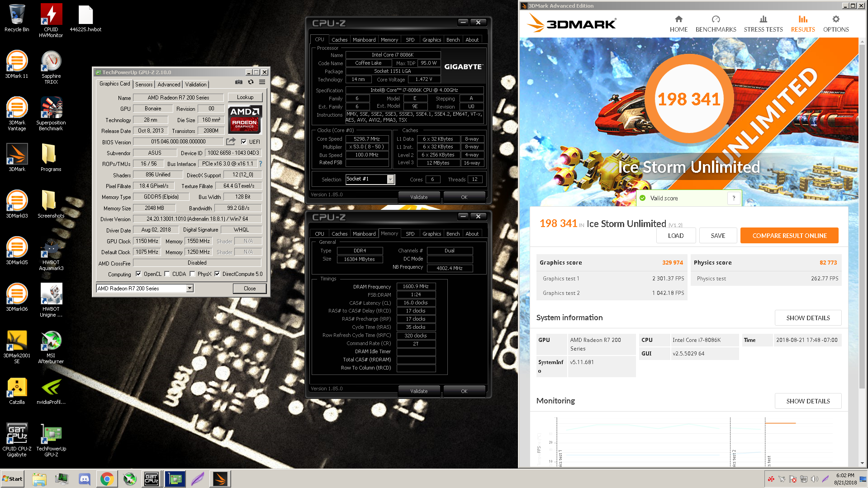Click Close button in GPU-Z

(x=249, y=288)
